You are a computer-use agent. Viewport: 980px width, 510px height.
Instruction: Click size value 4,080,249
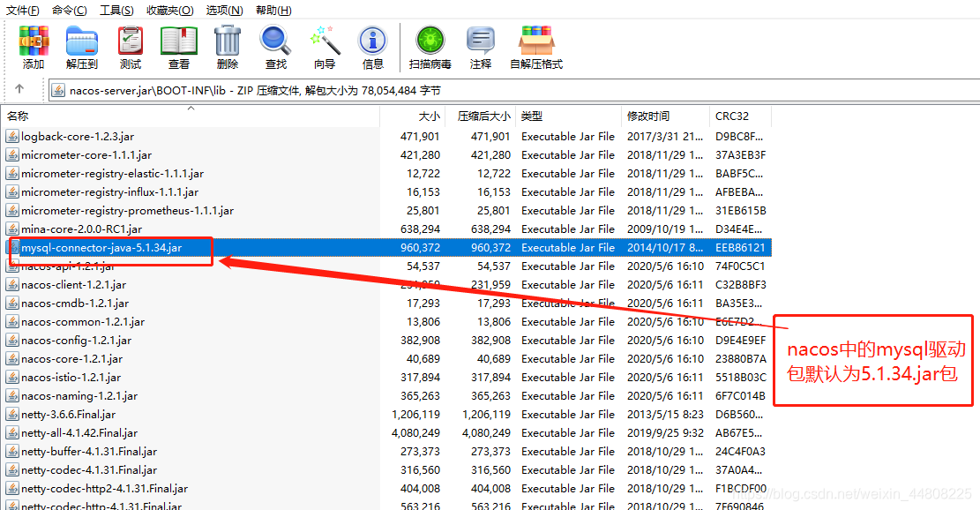click(x=415, y=433)
